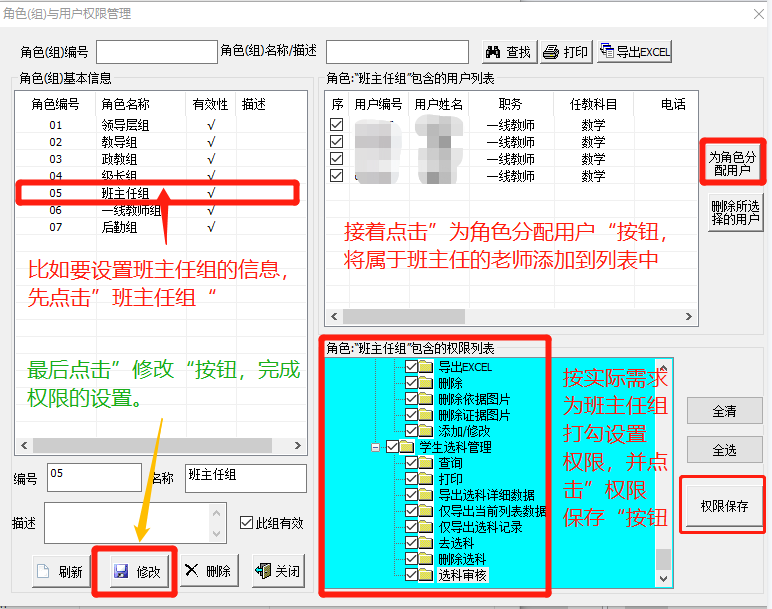772x609 pixels.
Task: Click down arrow of permission tree scrollbar
Action: click(x=662, y=578)
